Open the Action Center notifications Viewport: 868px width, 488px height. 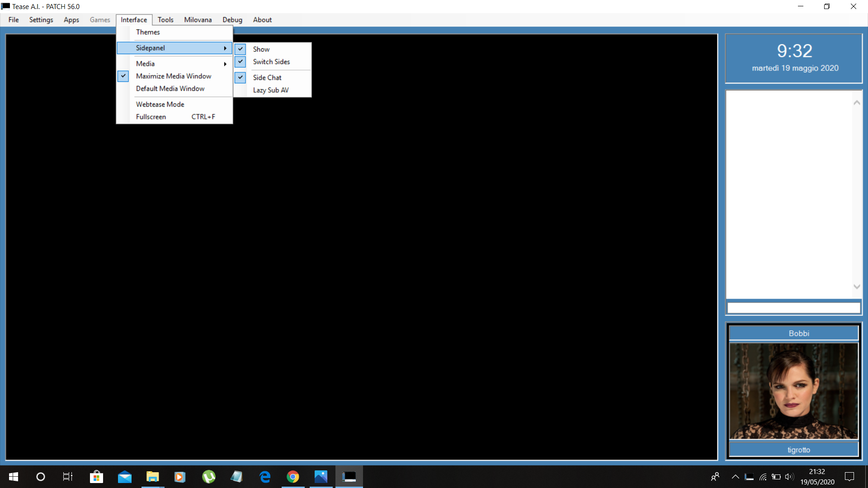point(849,477)
